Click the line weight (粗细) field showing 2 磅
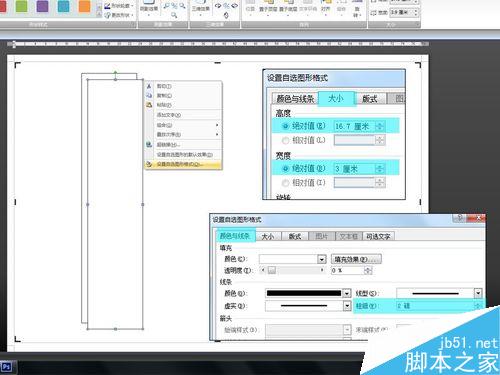 [x=435, y=306]
